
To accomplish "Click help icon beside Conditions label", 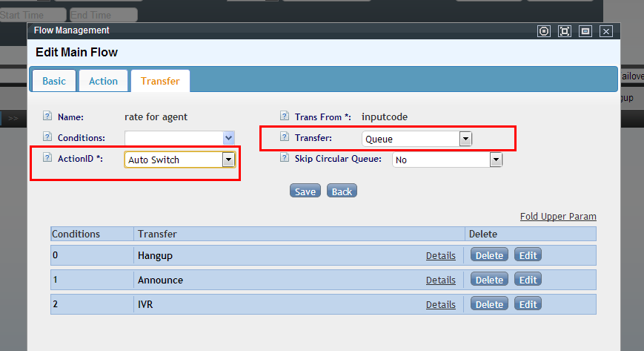I will pyautogui.click(x=47, y=137).
